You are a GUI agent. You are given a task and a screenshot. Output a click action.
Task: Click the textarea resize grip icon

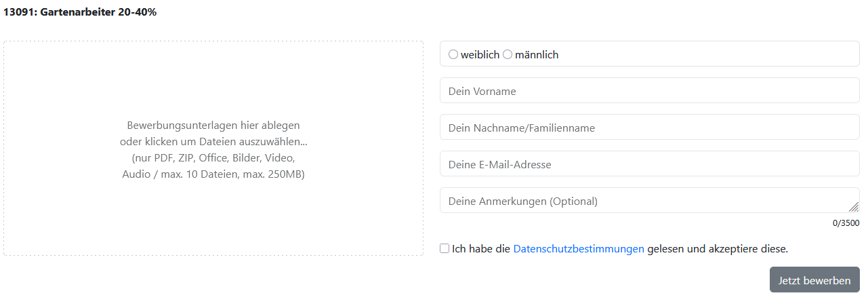[x=853, y=207]
